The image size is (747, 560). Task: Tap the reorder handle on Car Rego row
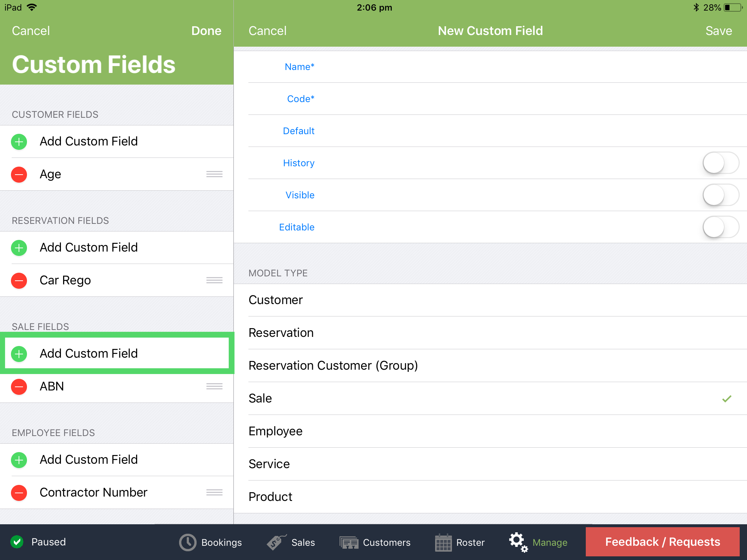(214, 280)
